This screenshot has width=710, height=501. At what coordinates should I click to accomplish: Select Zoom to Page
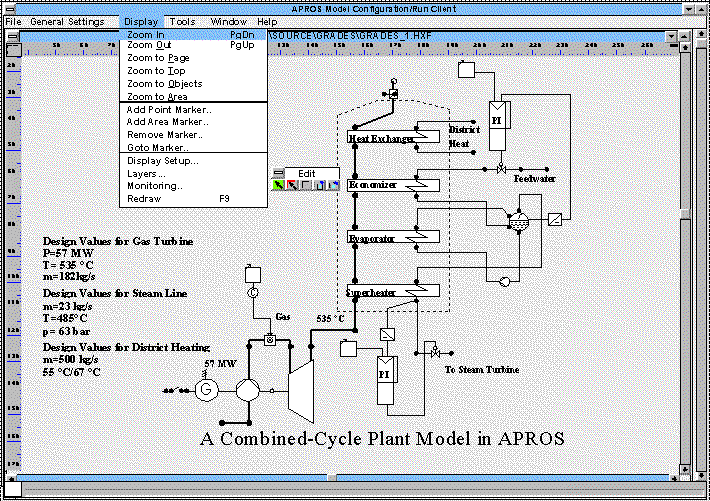click(193, 58)
